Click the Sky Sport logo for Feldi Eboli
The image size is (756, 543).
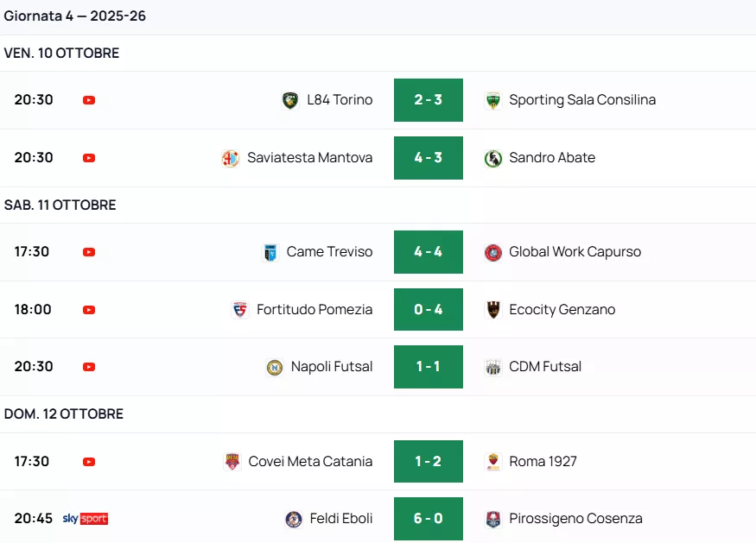point(85,519)
